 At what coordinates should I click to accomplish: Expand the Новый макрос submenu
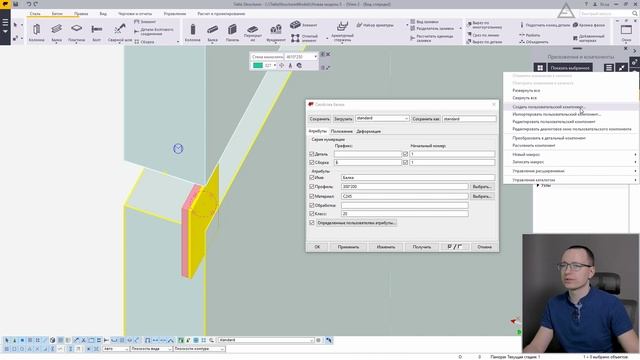[x=571, y=155]
